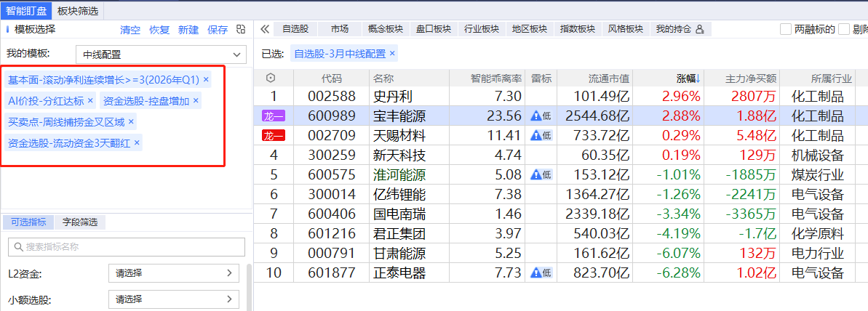
Task: Expand the 小额选股 请选择 selector
Action: pyautogui.click(x=173, y=299)
